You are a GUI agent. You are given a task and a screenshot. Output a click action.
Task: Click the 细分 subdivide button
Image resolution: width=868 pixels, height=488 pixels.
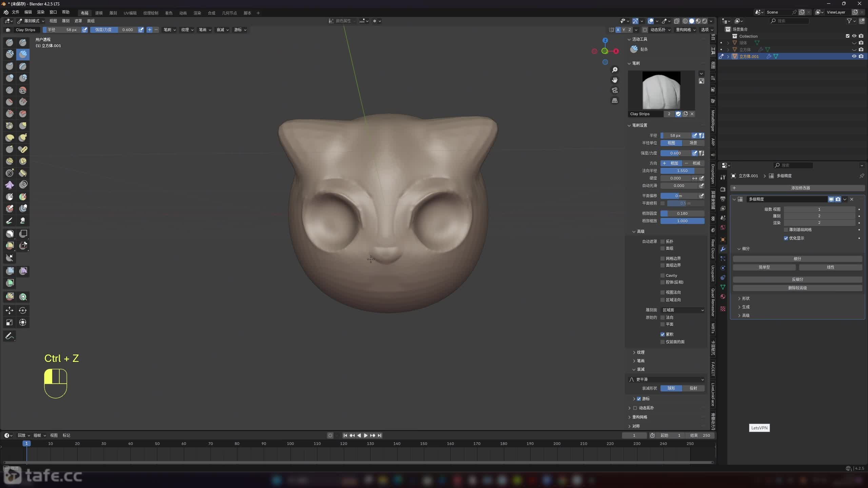click(x=797, y=259)
